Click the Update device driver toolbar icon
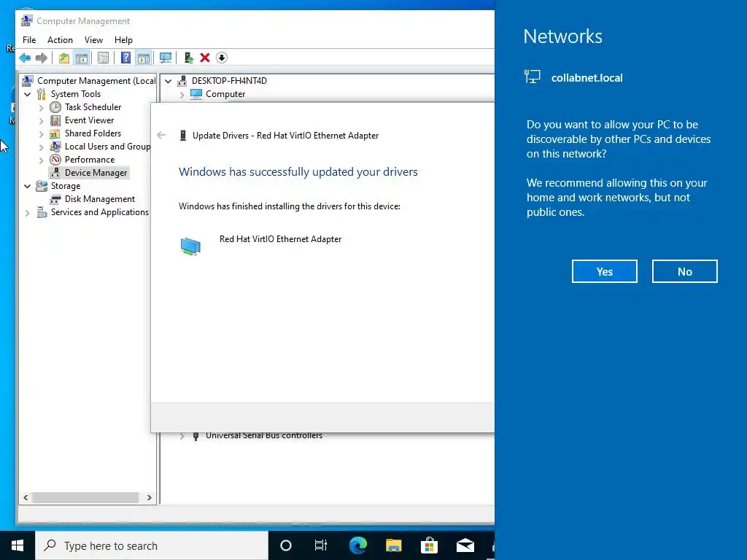Image resolution: width=747 pixels, height=560 pixels. 189,58
